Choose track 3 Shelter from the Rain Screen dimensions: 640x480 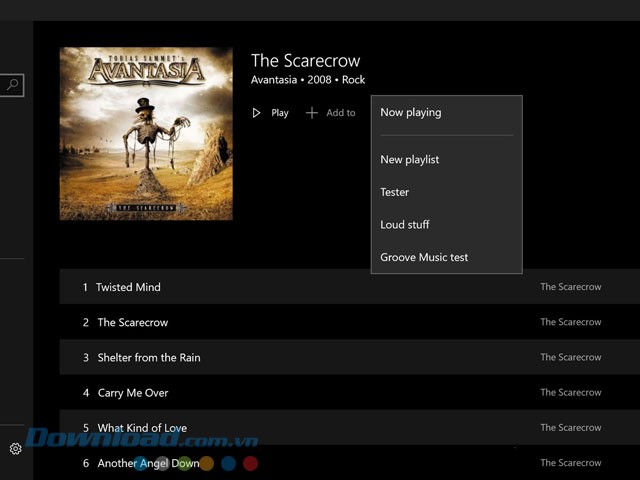(148, 358)
